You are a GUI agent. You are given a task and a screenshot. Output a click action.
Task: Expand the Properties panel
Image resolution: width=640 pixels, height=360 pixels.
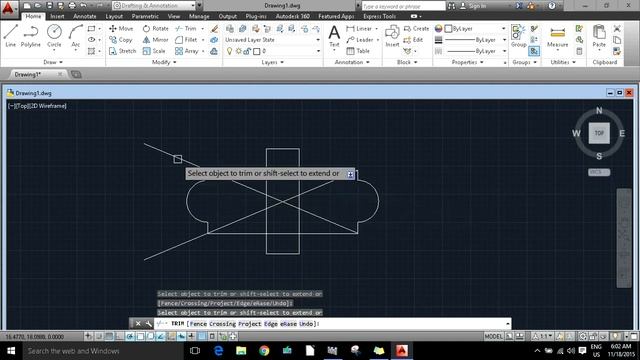pos(467,62)
